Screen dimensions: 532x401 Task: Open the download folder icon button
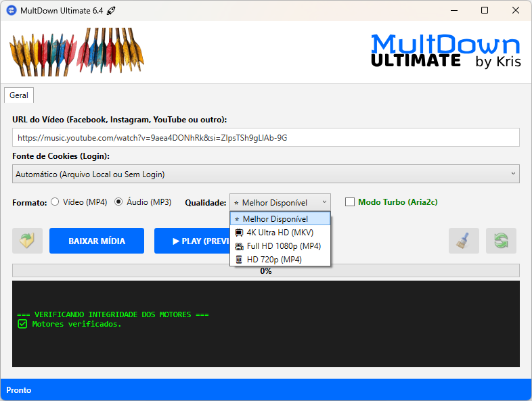28,241
